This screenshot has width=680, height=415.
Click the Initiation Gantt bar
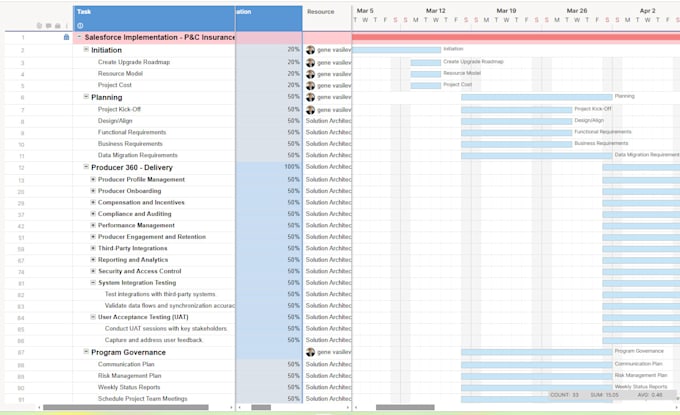[x=396, y=50]
